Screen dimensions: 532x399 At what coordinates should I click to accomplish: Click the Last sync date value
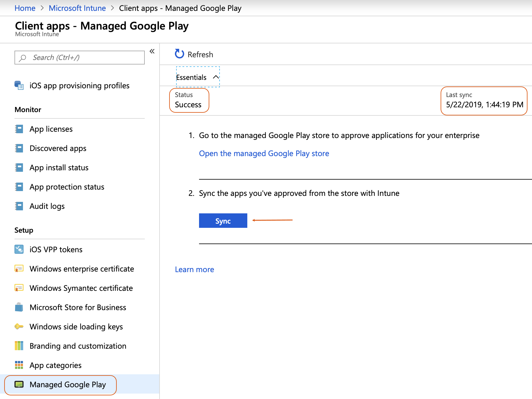click(485, 105)
